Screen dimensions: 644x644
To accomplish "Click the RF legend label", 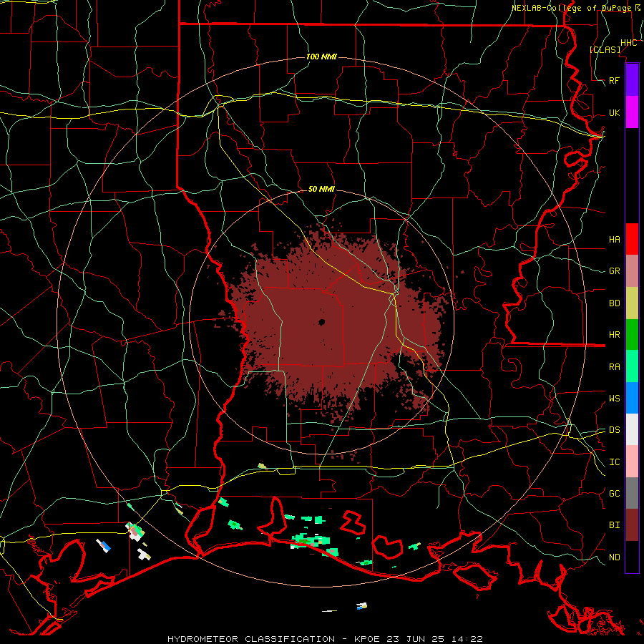I will tap(615, 80).
